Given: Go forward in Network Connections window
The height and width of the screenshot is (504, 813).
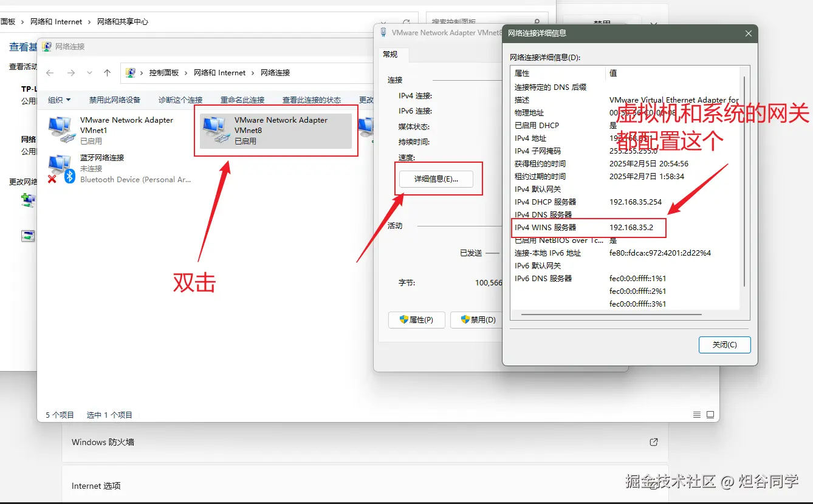Looking at the screenshot, I should pyautogui.click(x=71, y=73).
